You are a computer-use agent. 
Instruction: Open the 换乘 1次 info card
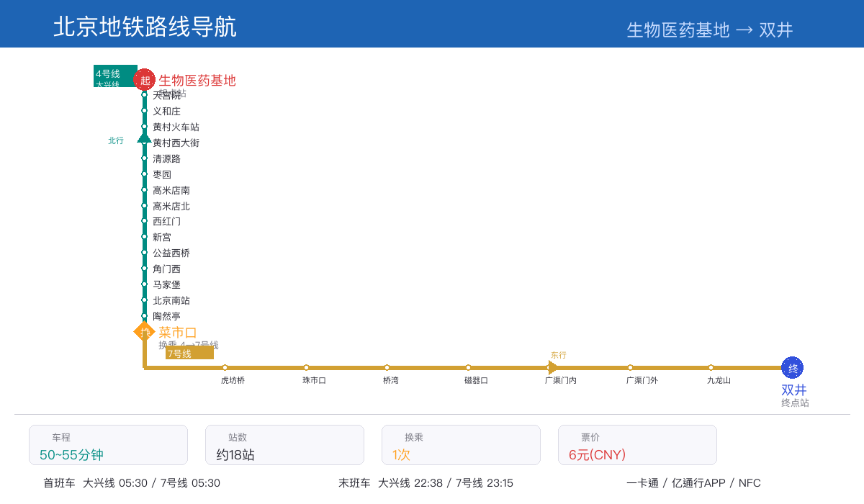pos(461,445)
